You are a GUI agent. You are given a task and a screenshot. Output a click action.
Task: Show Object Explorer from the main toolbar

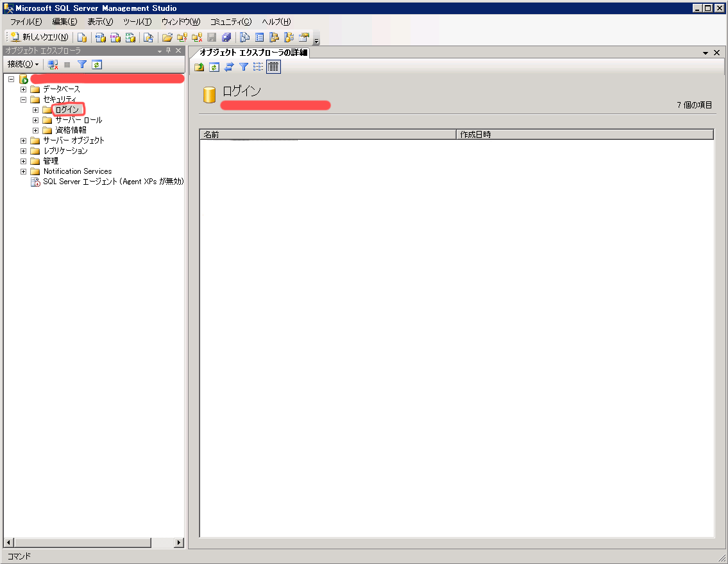click(275, 37)
